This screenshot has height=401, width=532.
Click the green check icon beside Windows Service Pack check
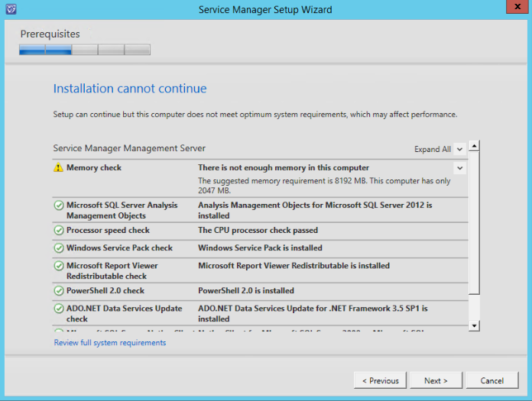(59, 248)
